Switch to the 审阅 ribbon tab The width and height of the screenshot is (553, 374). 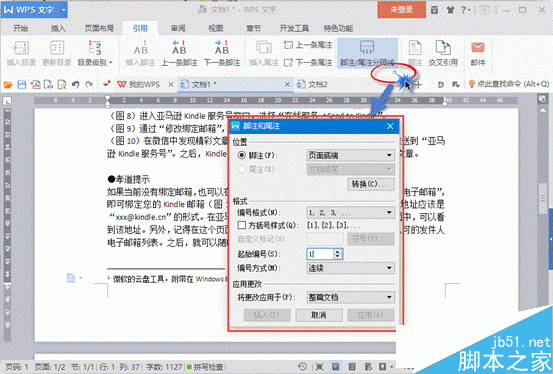(x=178, y=28)
